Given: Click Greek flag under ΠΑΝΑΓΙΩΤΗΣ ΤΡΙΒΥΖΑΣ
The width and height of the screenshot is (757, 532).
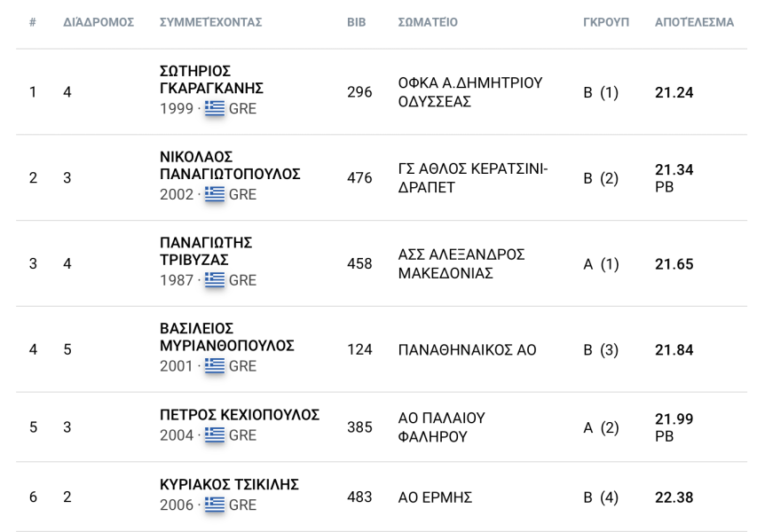Looking at the screenshot, I should click(214, 280).
